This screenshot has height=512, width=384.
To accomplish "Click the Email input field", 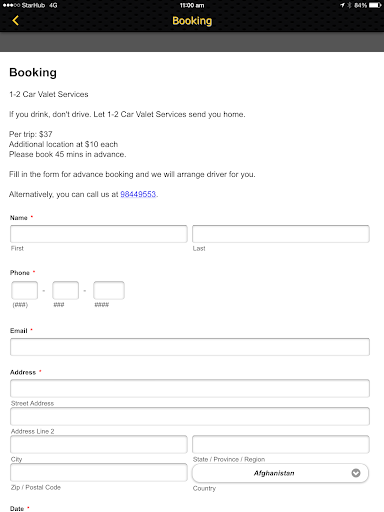I will pyautogui.click(x=190, y=347).
